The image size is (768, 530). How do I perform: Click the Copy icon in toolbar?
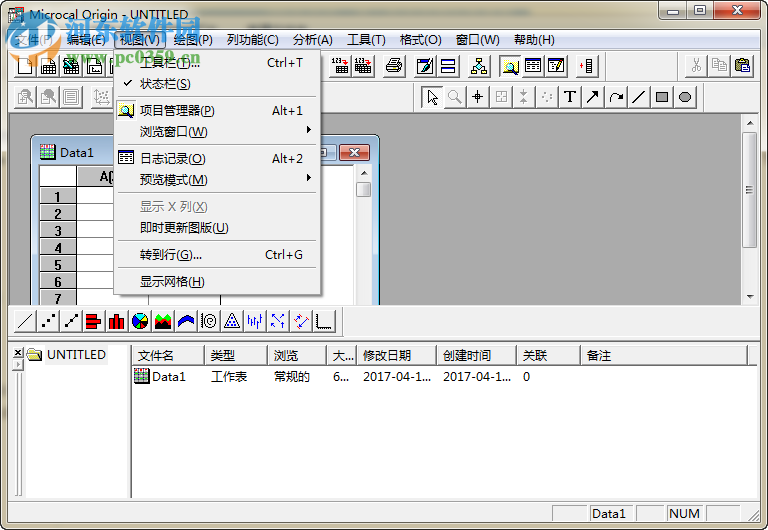coord(719,66)
